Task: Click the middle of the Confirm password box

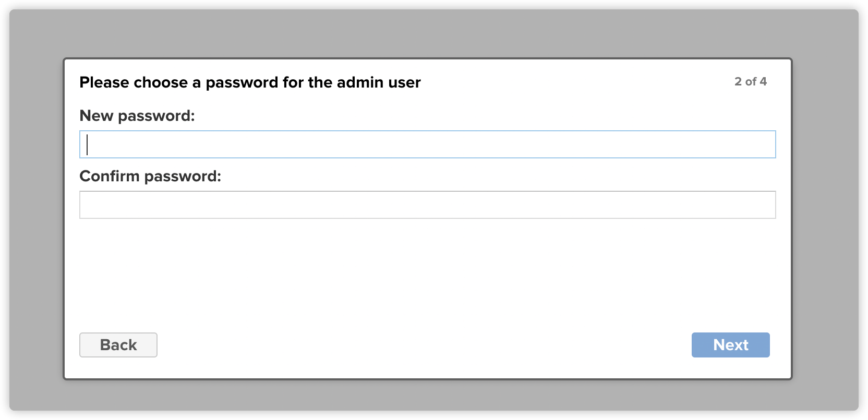Action: tap(427, 205)
